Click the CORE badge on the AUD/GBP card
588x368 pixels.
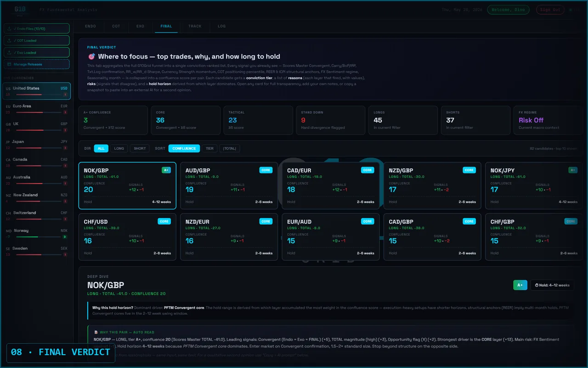coord(266,170)
